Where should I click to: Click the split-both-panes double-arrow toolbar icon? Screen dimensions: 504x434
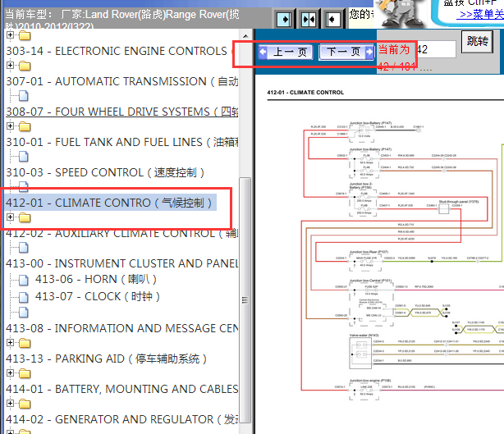309,20
